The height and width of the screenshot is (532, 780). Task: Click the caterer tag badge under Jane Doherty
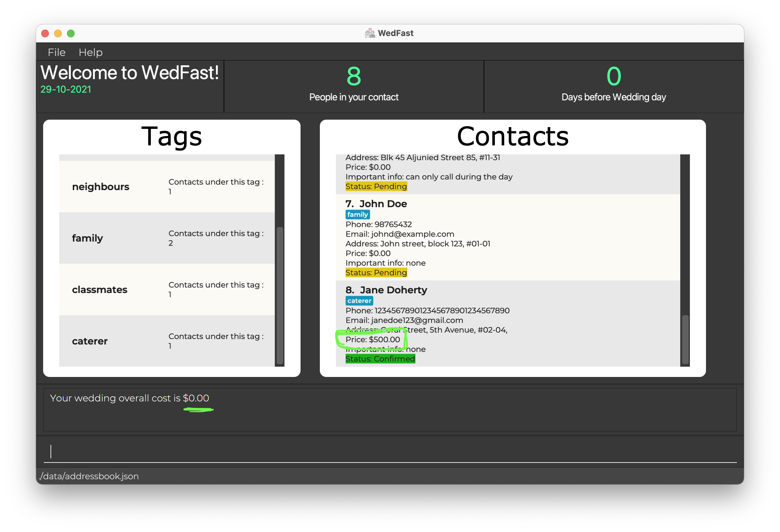tap(359, 300)
